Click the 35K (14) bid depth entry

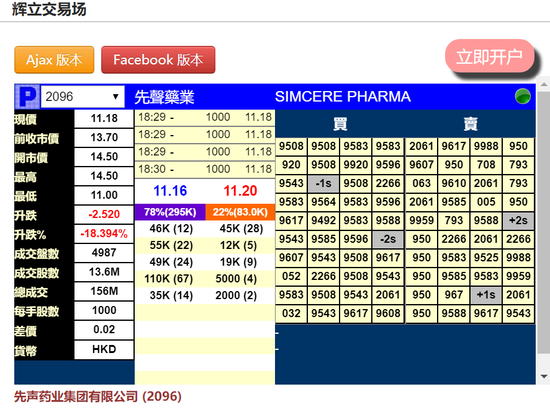pos(171,296)
